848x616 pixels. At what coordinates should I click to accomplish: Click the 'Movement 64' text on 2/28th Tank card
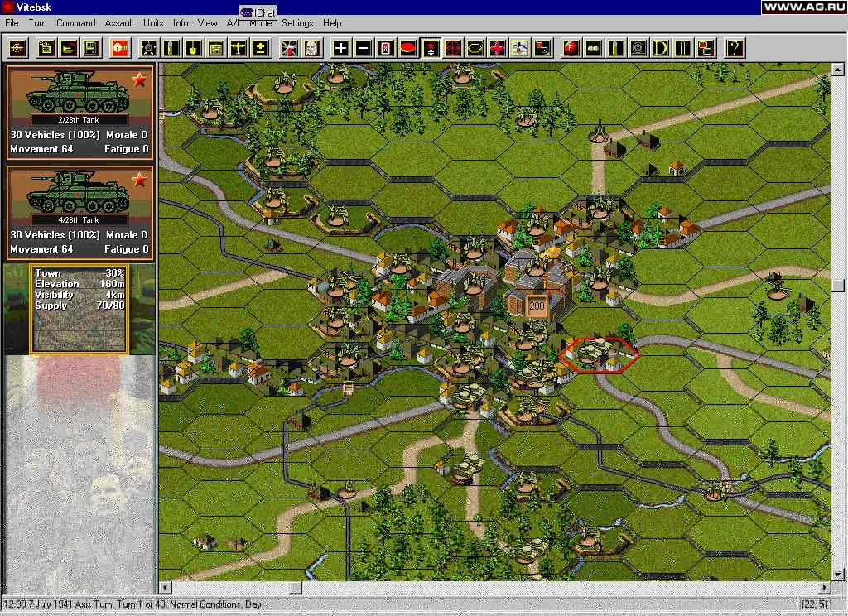(41, 149)
